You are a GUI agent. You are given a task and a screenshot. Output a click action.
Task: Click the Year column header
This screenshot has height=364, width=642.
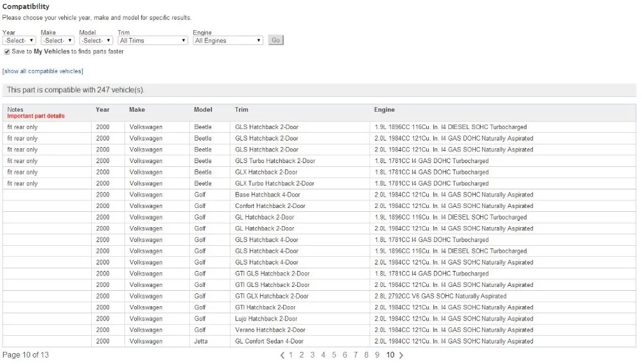click(x=102, y=110)
